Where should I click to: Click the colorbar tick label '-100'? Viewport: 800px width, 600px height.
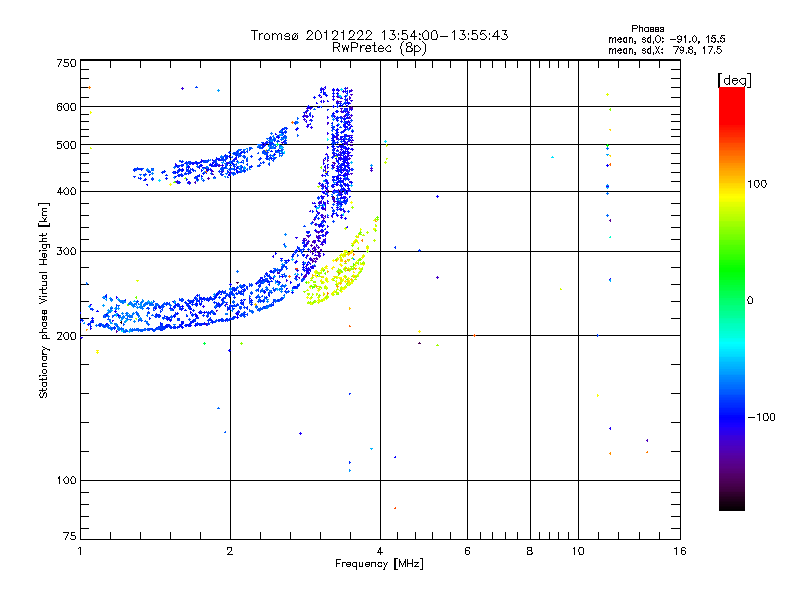(762, 417)
